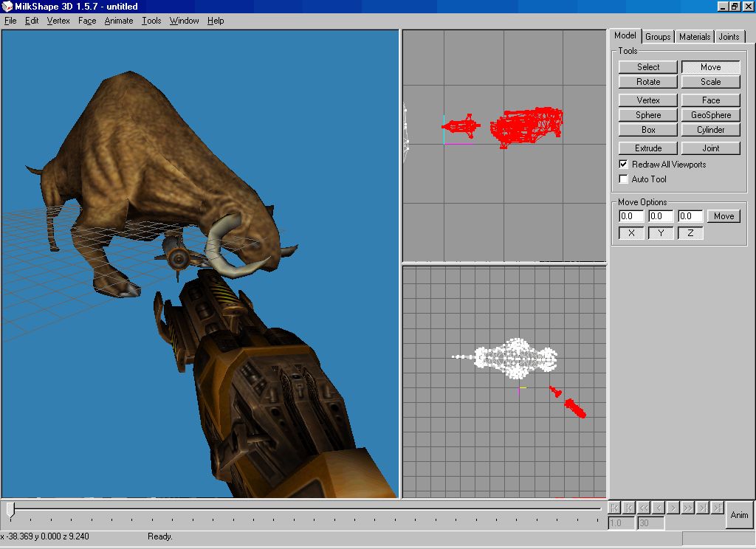Image resolution: width=756 pixels, height=549 pixels.
Task: Jump to the first frame (||< button)
Action: click(614, 508)
